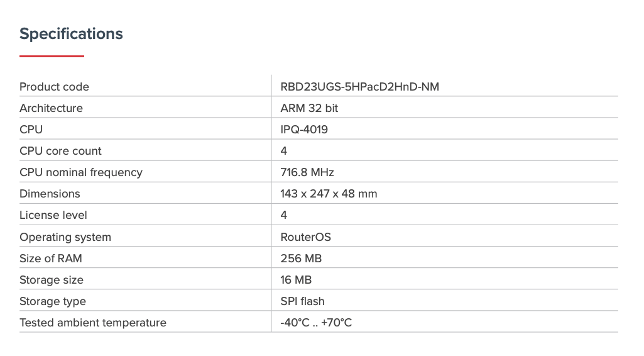
Task: Click the RouterOS value
Action: [x=305, y=237]
